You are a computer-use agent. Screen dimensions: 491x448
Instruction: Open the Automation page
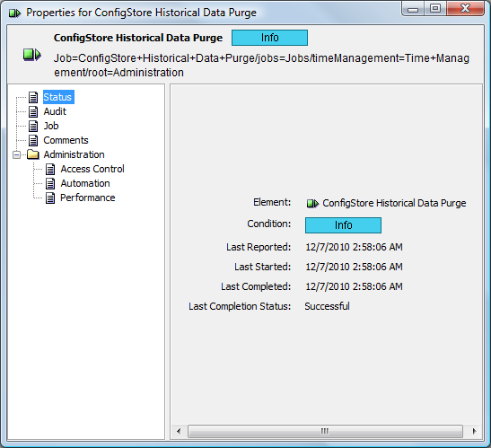click(x=85, y=183)
